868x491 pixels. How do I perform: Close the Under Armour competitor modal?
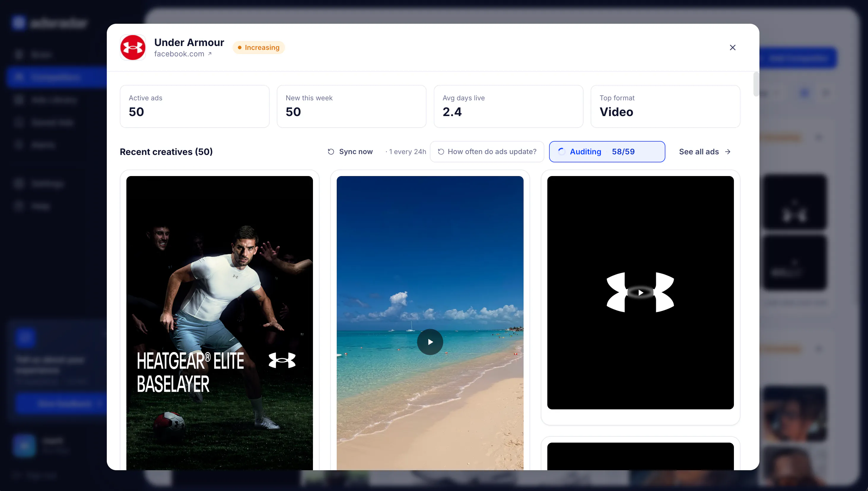tap(732, 47)
